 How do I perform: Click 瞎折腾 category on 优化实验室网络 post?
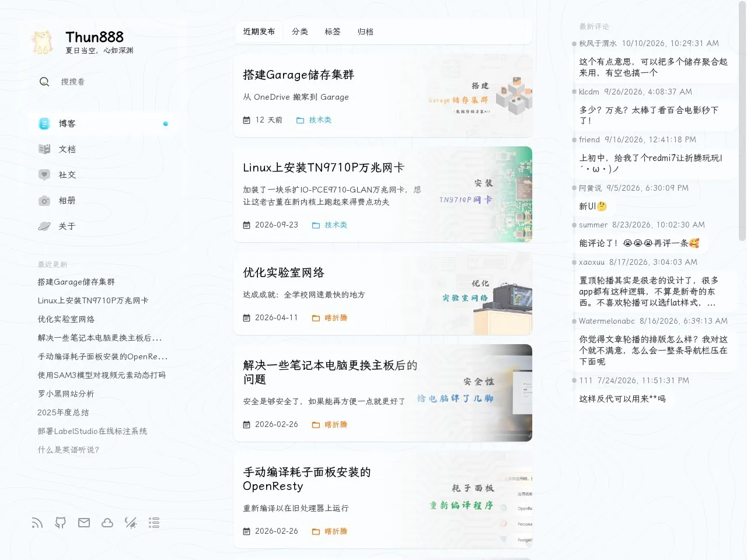(336, 318)
